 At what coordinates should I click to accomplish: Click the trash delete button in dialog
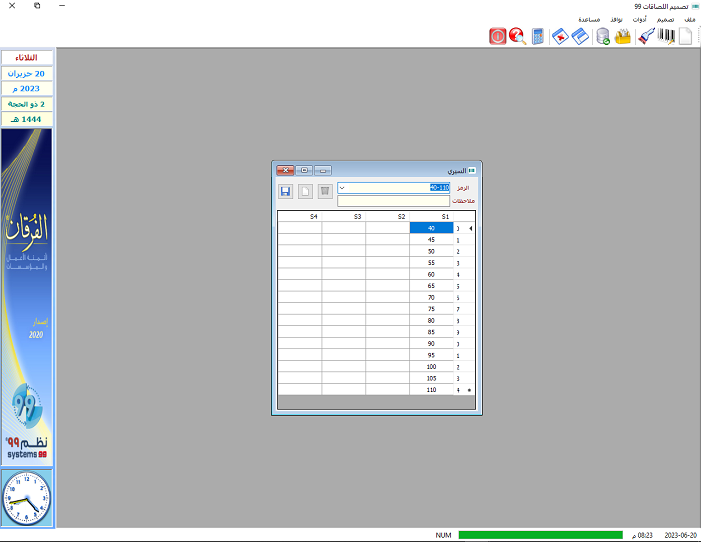coord(325,191)
